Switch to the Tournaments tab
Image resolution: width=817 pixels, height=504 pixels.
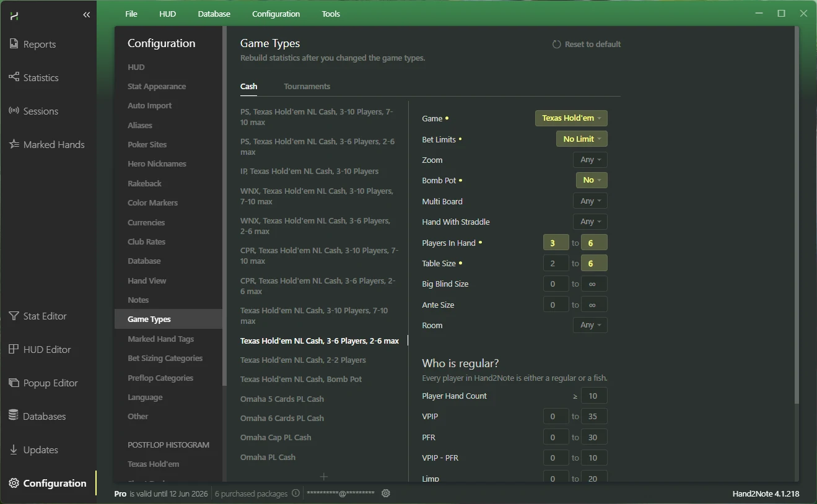coord(307,87)
